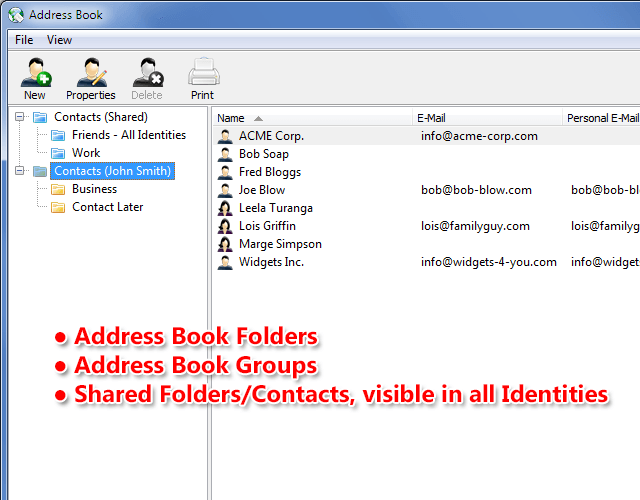Click the Contacts (Shared) folder icon
Image resolution: width=640 pixels, height=500 pixels.
tap(40, 118)
